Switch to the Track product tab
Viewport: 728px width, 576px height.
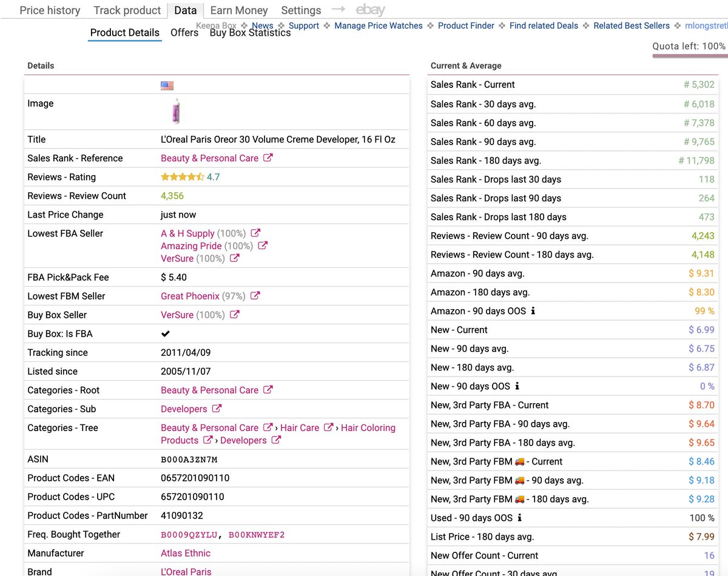coord(127,10)
